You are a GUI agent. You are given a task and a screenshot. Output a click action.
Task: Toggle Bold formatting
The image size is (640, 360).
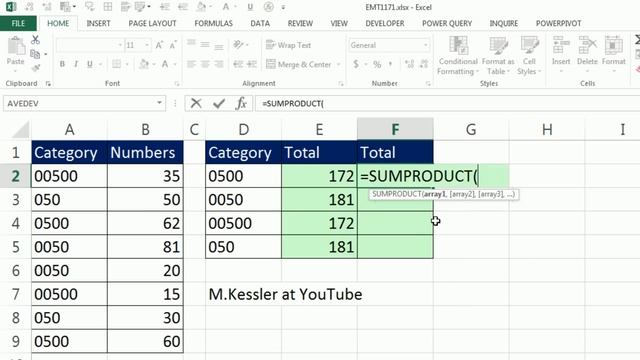pyautogui.click(x=62, y=64)
